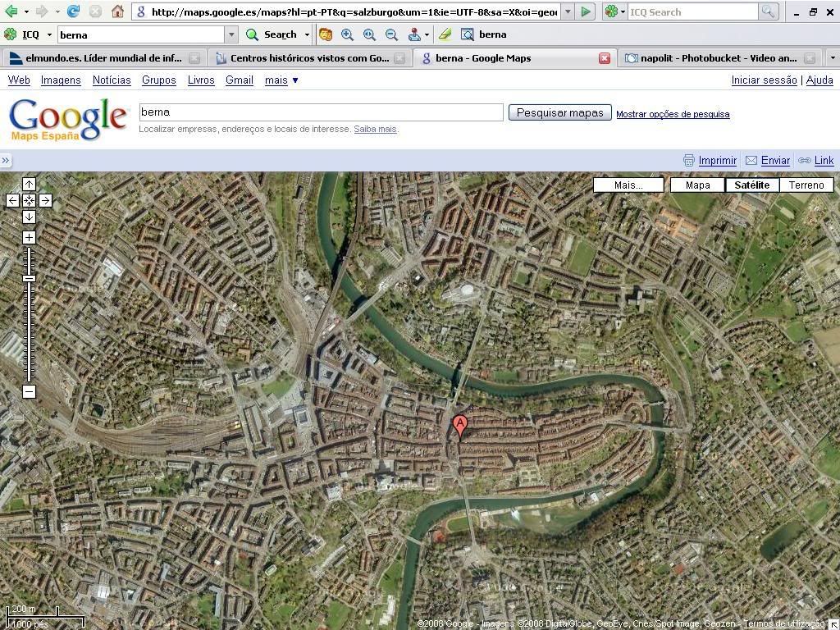Reload the page with the browser refresh icon

coord(74,11)
